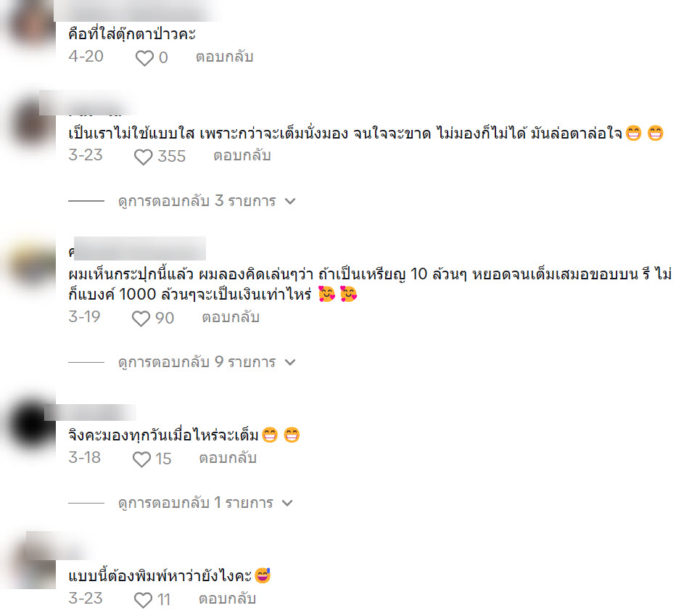Reply to the comment with 11 likes
The image size is (676, 616).
[x=228, y=599]
